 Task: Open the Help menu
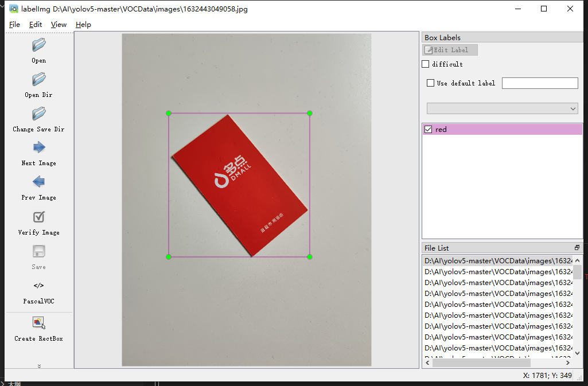pyautogui.click(x=83, y=24)
